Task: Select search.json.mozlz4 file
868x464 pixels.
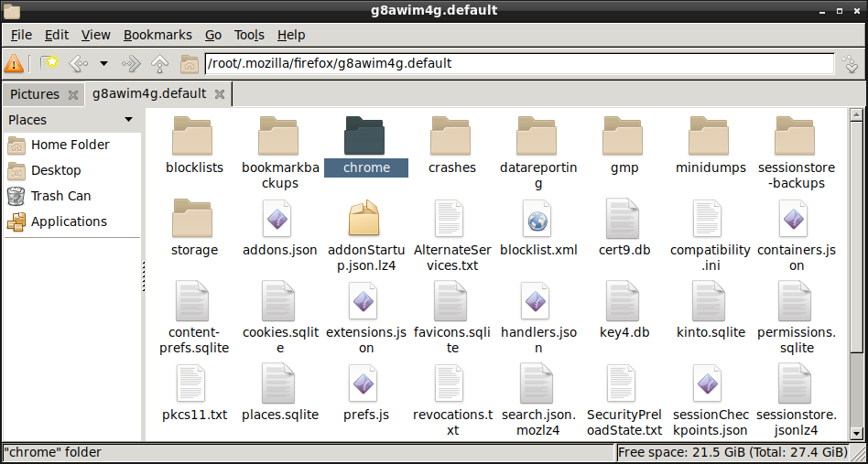Action: tap(538, 400)
